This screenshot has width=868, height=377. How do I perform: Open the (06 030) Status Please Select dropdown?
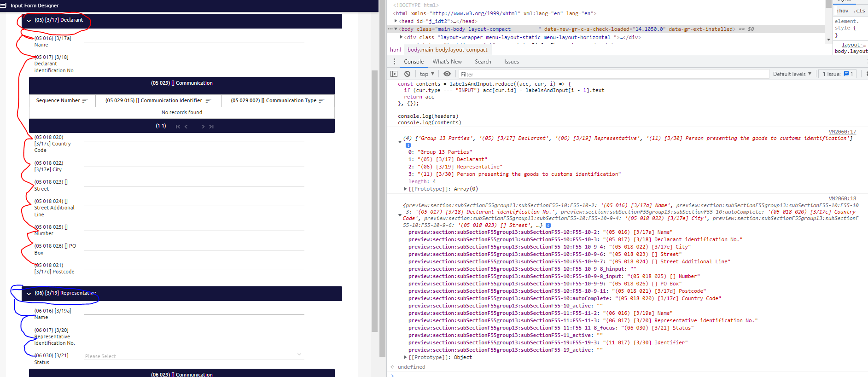click(194, 355)
